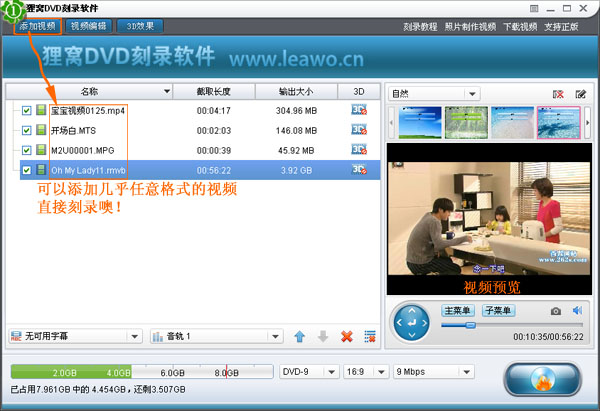Uncheck the Oh My Lady11.rmvb checkbox
The width and height of the screenshot is (600, 411).
tap(26, 170)
